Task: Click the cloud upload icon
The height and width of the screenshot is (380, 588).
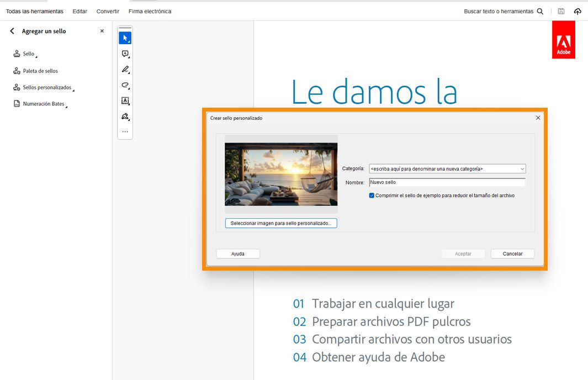Action: click(578, 11)
